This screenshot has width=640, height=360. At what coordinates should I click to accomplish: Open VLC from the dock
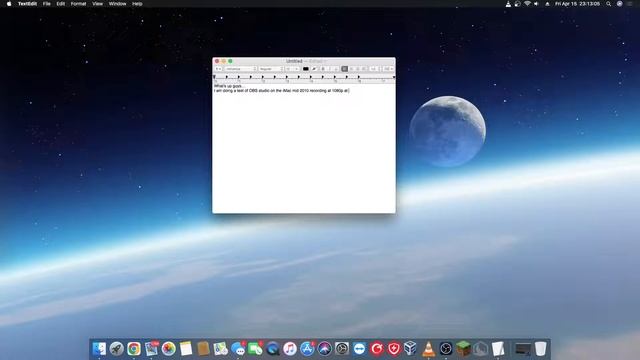tap(428, 349)
